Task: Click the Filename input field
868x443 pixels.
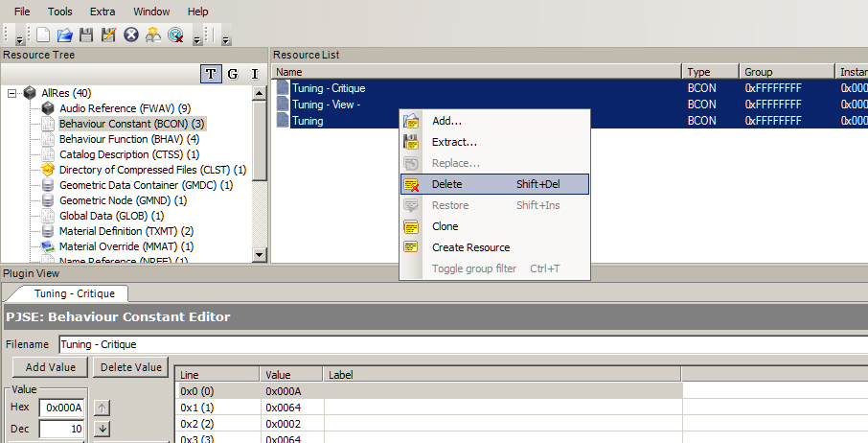Action: (460, 344)
